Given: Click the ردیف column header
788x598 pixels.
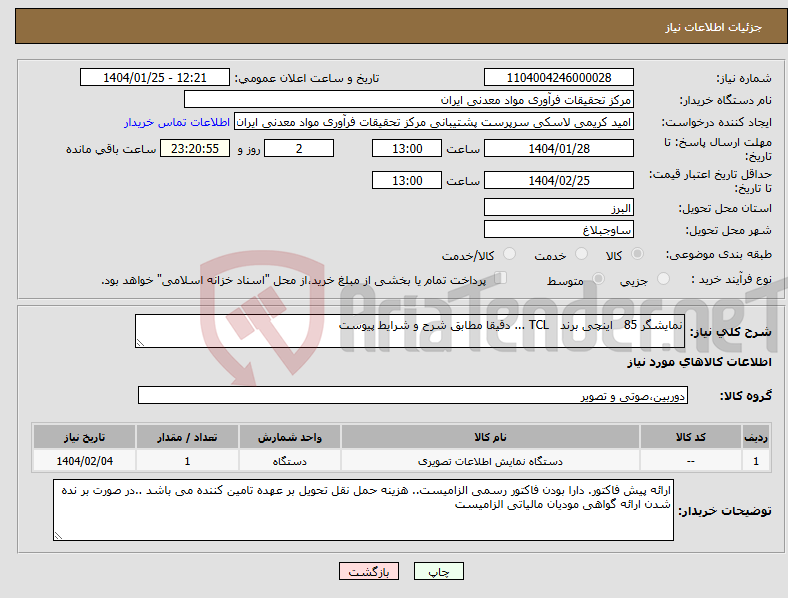Looking at the screenshot, I should tap(756, 437).
